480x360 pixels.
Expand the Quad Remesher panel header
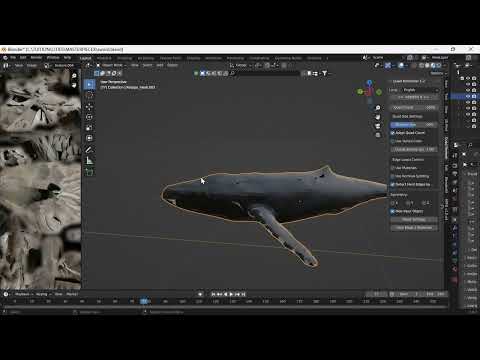(x=409, y=81)
